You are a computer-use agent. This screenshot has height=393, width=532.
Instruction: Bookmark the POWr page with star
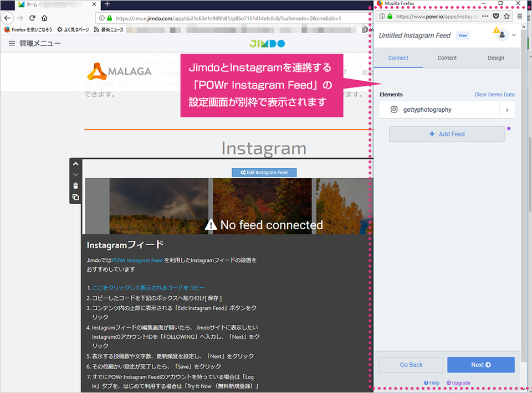tap(507, 16)
